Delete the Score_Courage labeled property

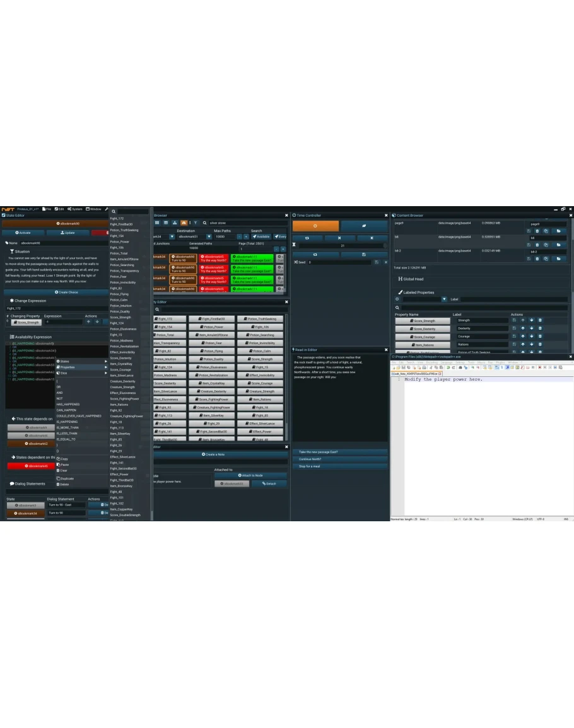click(x=540, y=337)
